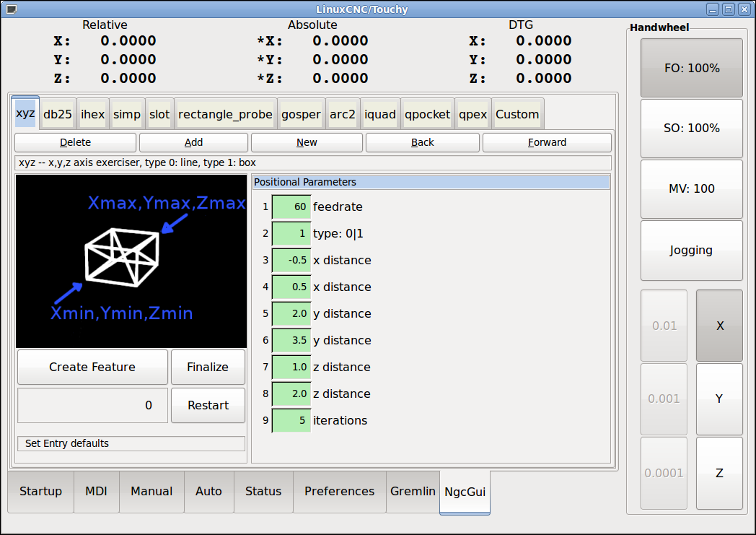Open the Status bottom tab
Screen dimensions: 756x535
tap(263, 492)
